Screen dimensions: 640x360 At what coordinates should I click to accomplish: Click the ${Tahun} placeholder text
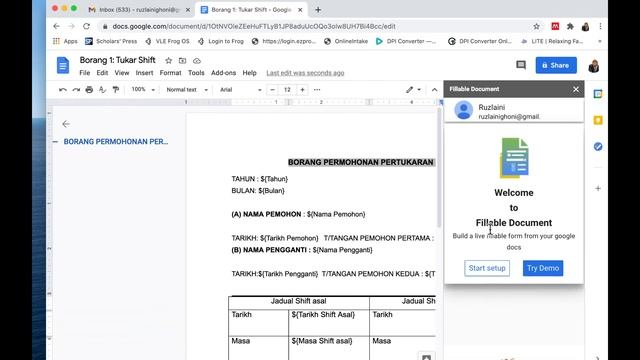[274, 179]
